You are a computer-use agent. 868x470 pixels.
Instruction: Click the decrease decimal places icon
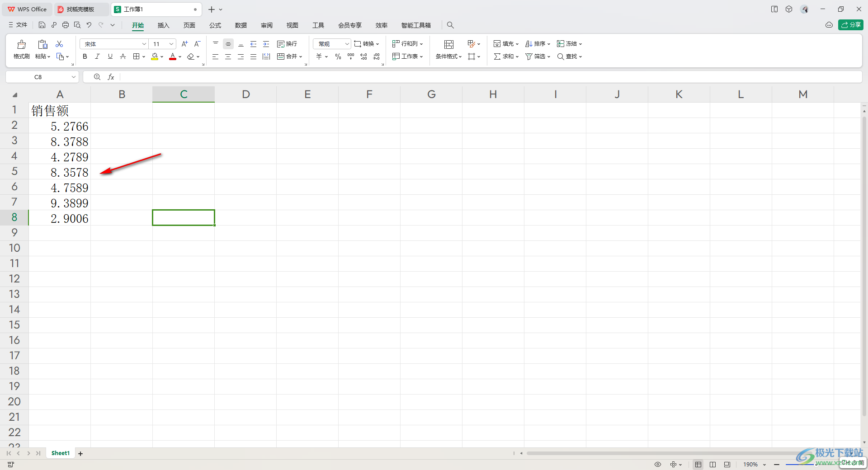(377, 56)
